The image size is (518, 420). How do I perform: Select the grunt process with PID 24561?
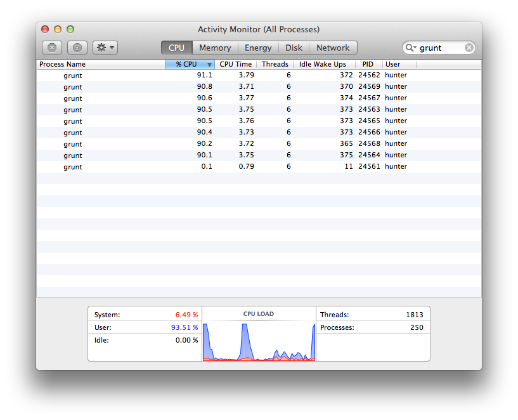coord(259,167)
